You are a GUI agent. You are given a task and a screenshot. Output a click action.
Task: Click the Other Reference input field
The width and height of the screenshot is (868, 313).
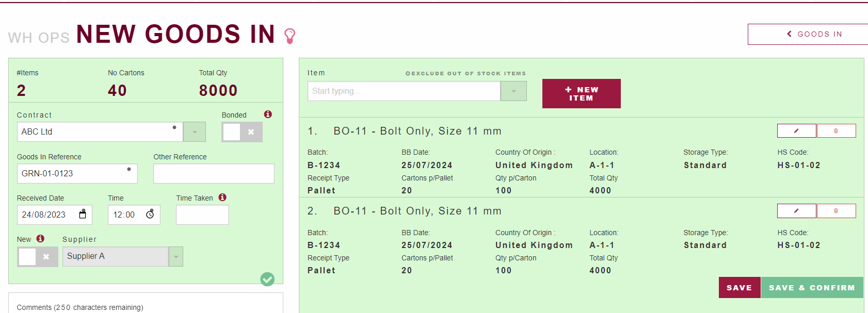click(214, 174)
